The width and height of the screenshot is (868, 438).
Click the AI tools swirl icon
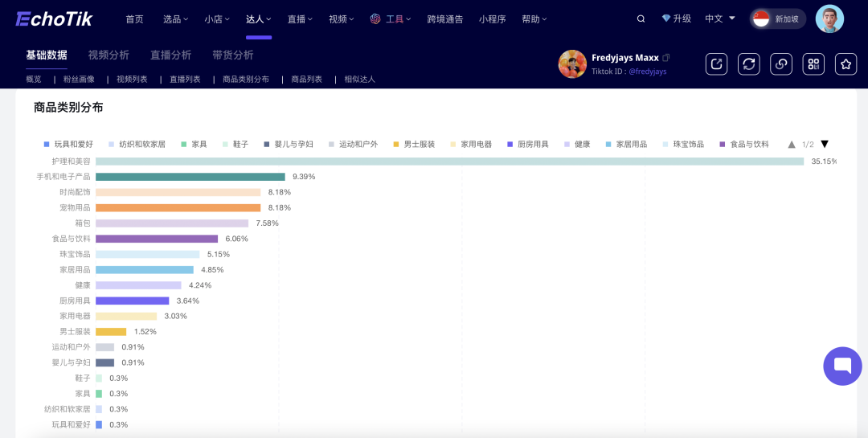(x=375, y=18)
